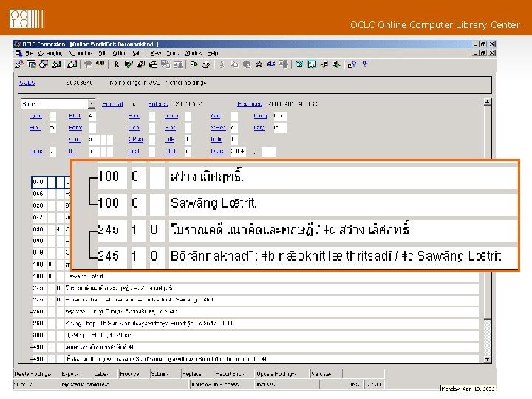Viewport: 532px width, 399px height.
Task: Click the What's This help pointer icon
Action: 352,64
